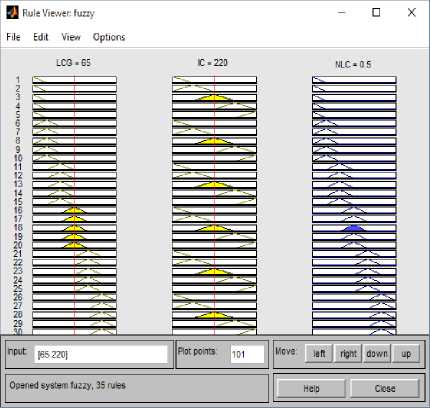The width and height of the screenshot is (430, 408).
Task: Click the red LCG input line
Action: click(x=75, y=205)
